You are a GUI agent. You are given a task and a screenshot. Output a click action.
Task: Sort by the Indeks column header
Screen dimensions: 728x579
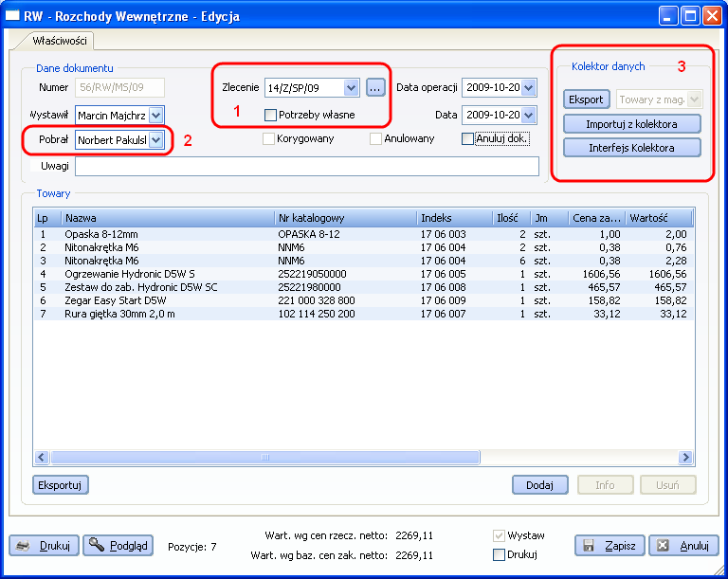(455, 218)
